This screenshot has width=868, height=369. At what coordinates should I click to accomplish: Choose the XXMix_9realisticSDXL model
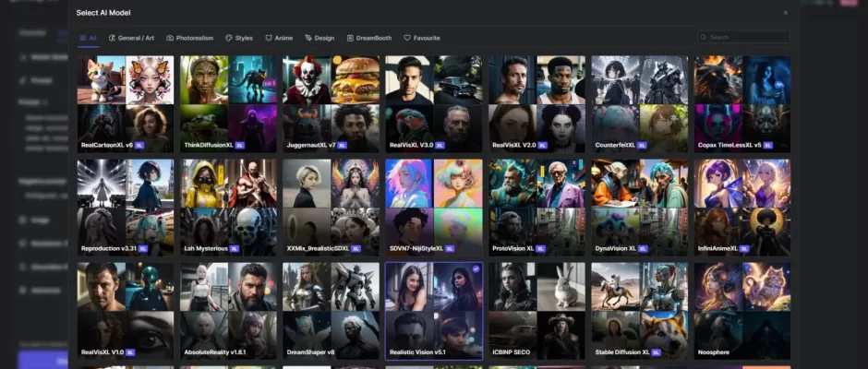click(331, 208)
